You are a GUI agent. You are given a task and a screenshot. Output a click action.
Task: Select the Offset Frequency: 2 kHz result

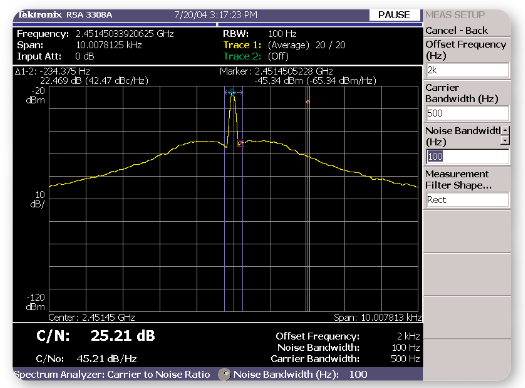[x=348, y=336]
